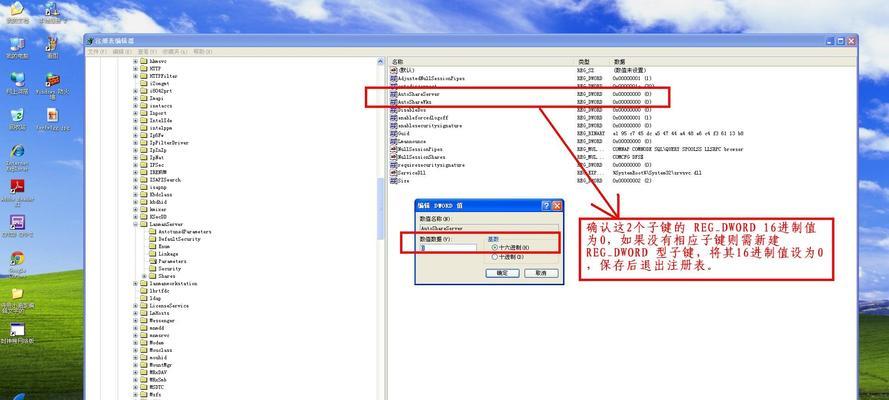
Task: Open the 编辑(E) menu
Action: tap(121, 52)
